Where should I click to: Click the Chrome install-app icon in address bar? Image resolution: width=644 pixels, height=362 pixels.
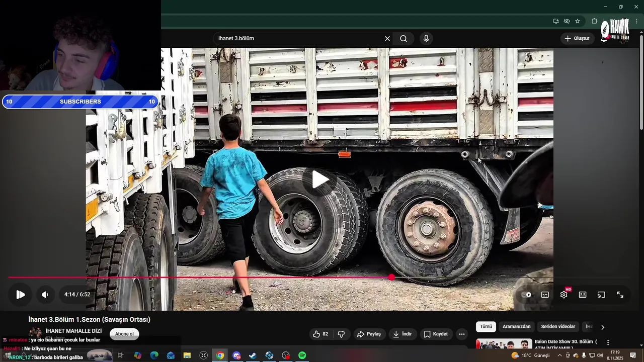[556, 21]
